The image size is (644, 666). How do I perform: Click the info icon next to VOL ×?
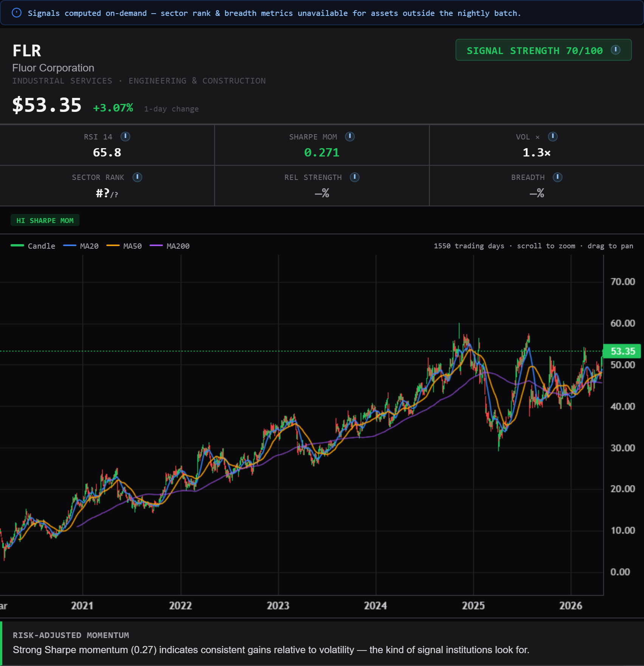(x=553, y=136)
